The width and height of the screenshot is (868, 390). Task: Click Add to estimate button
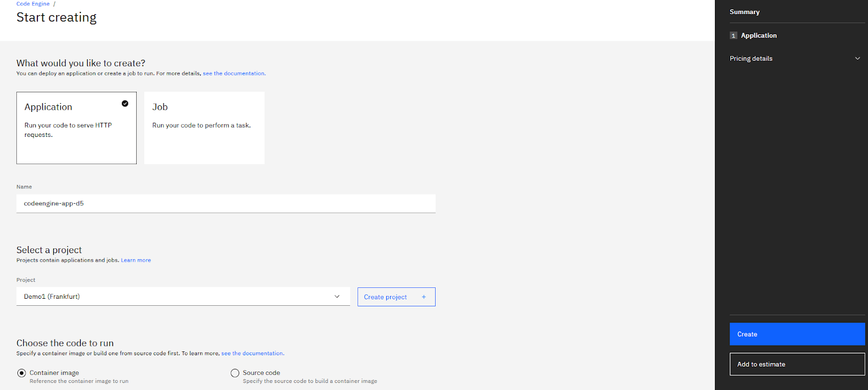point(797,364)
